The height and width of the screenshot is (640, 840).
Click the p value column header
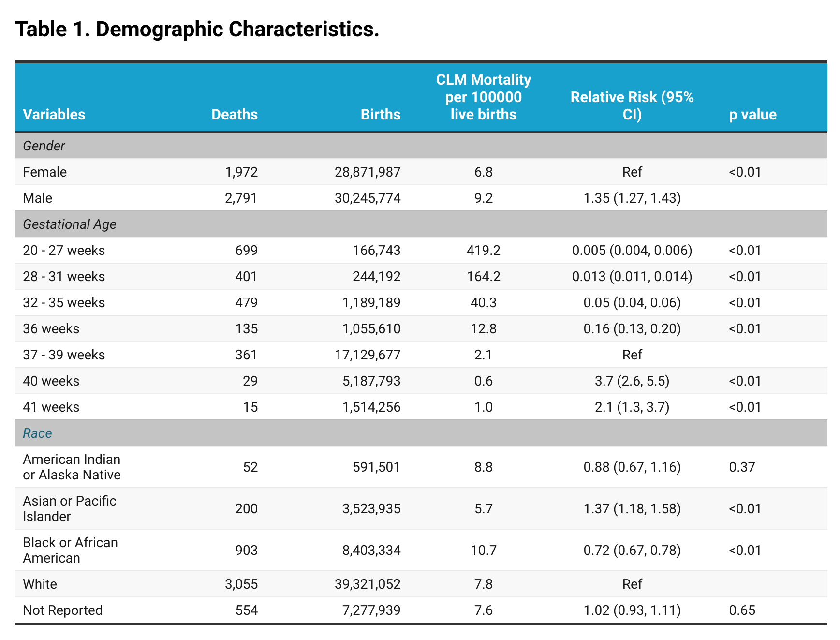click(x=752, y=115)
